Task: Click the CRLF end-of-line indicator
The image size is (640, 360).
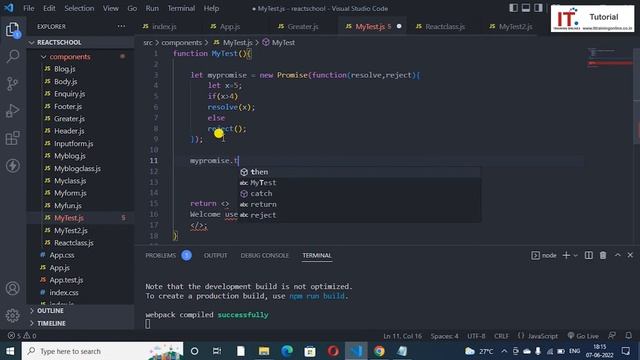Action: [502, 336]
